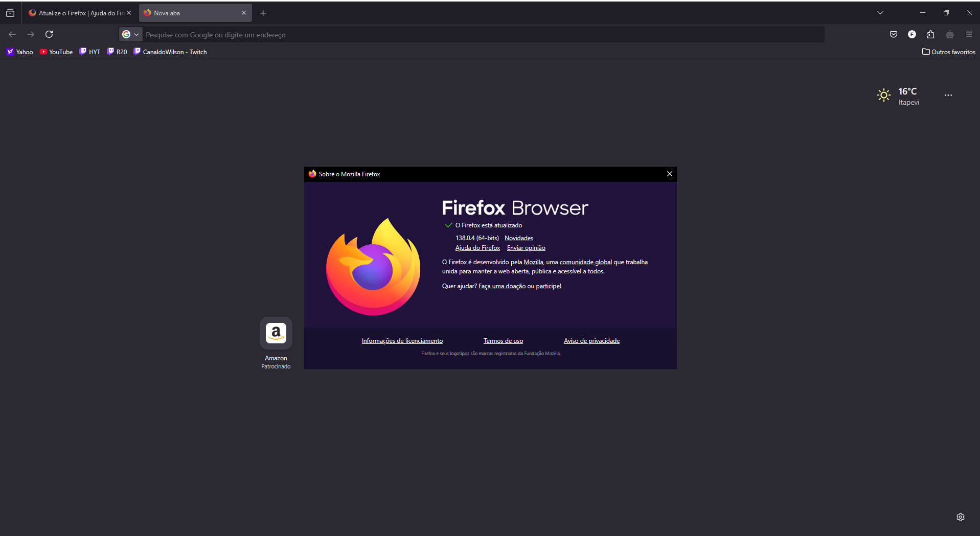Image resolution: width=980 pixels, height=536 pixels.
Task: Close the Atualize o Firefox tab
Action: point(129,13)
